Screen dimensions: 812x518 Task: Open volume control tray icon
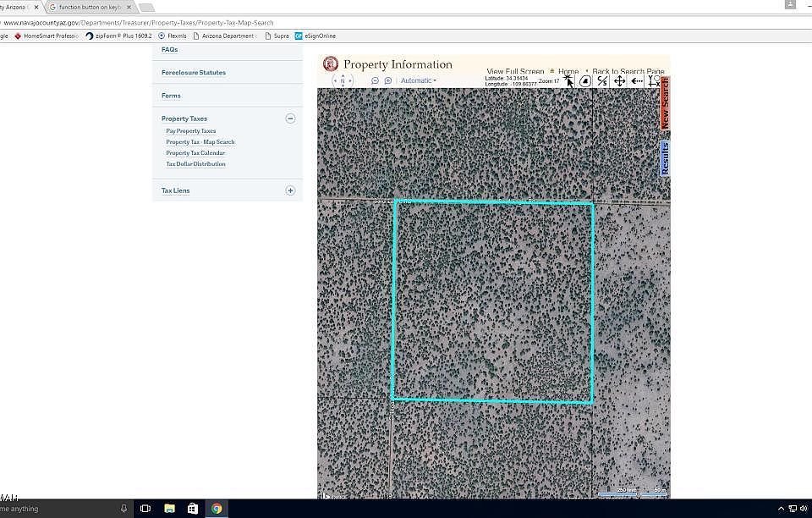pos(804,509)
